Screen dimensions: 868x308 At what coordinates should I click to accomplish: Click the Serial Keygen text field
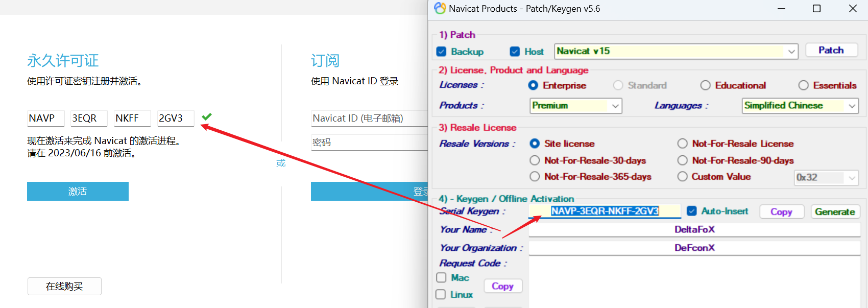605,211
